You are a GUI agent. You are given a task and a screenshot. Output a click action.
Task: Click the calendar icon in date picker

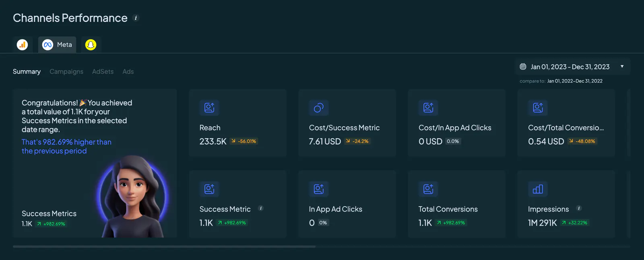(x=523, y=67)
